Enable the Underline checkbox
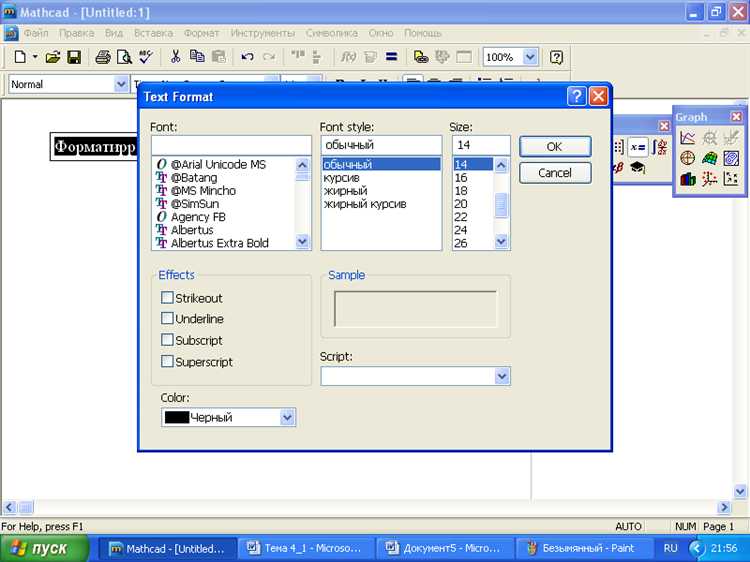Viewport: 750px width, 562px height. (x=167, y=318)
